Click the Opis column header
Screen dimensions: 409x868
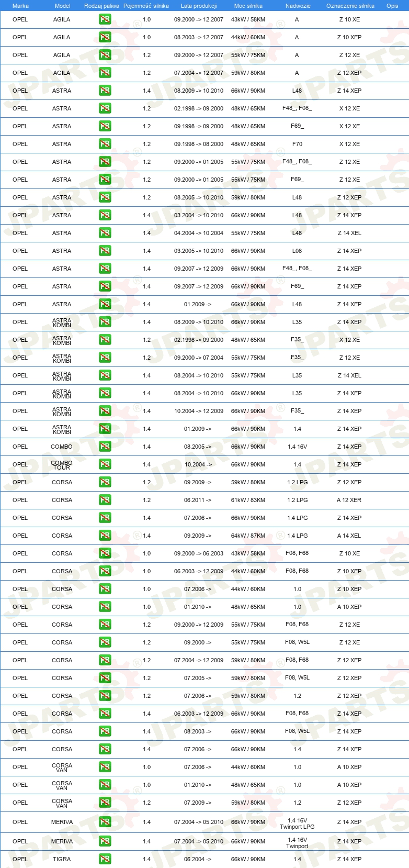pyautogui.click(x=392, y=6)
